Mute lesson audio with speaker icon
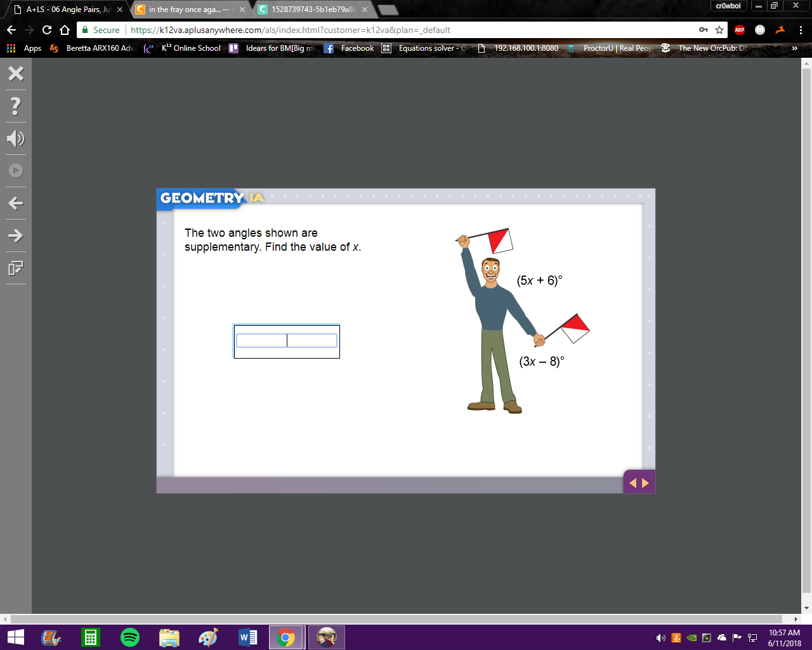The width and height of the screenshot is (812, 650). click(x=16, y=138)
